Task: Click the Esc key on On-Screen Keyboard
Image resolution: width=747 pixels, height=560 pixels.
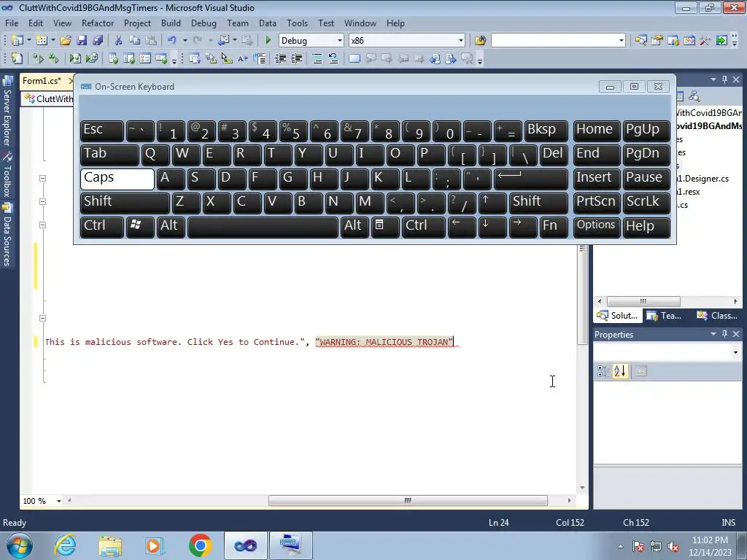Action: click(x=102, y=131)
